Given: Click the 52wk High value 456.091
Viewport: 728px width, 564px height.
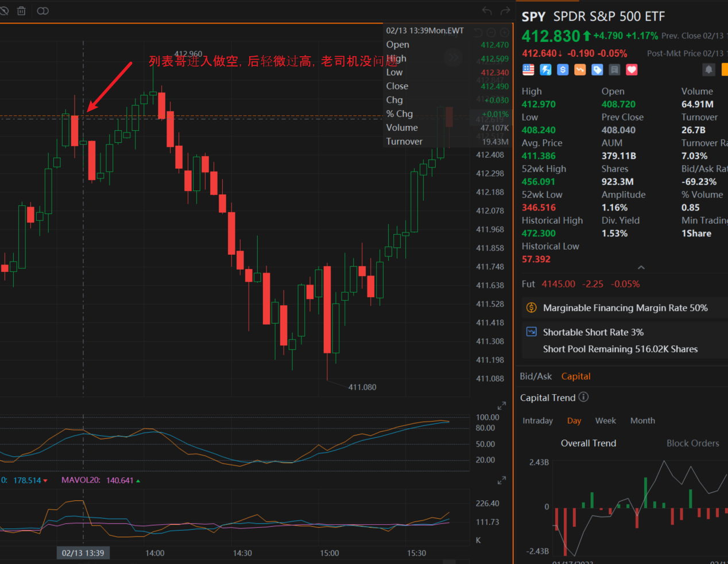Looking at the screenshot, I should click(x=539, y=182).
